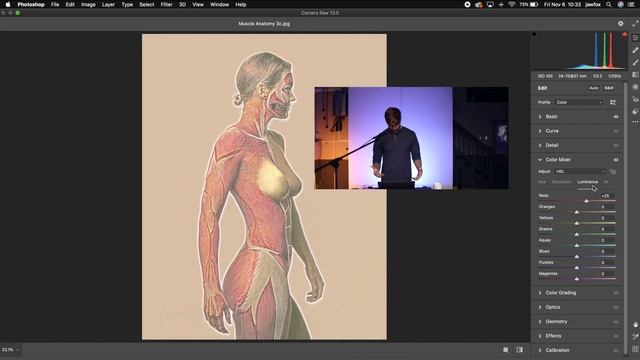
Task: Open the profile browser grid icon
Action: [x=613, y=102]
